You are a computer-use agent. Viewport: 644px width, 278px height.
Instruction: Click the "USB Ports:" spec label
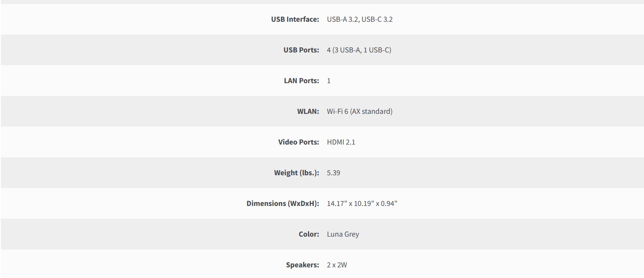pos(301,50)
